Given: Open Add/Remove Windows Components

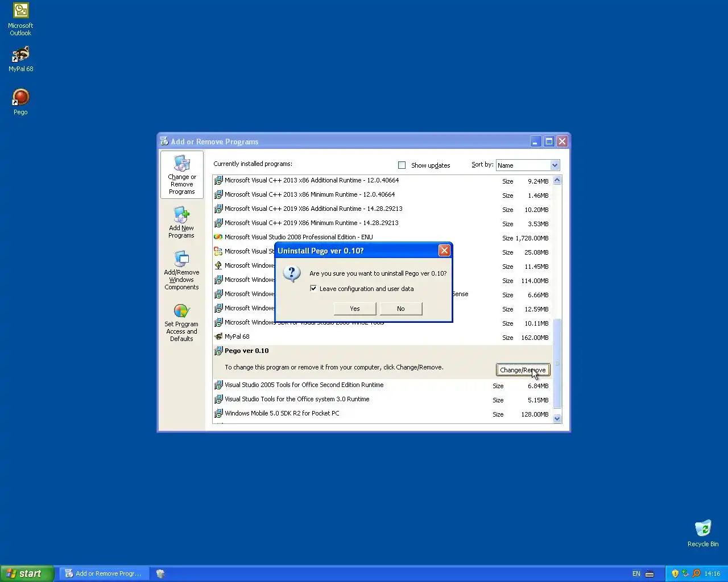Looking at the screenshot, I should pos(181,271).
